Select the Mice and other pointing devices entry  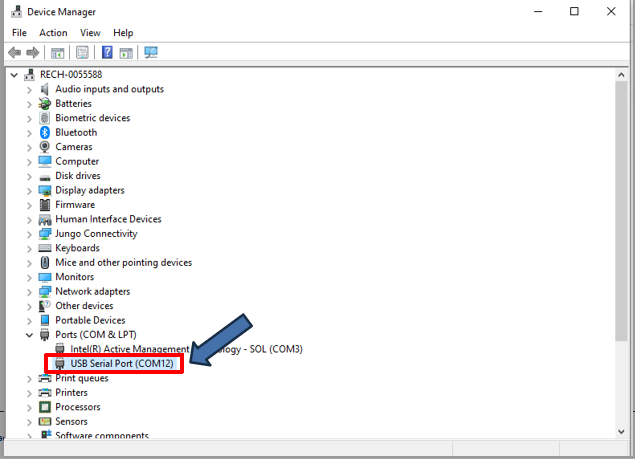[x=123, y=263]
